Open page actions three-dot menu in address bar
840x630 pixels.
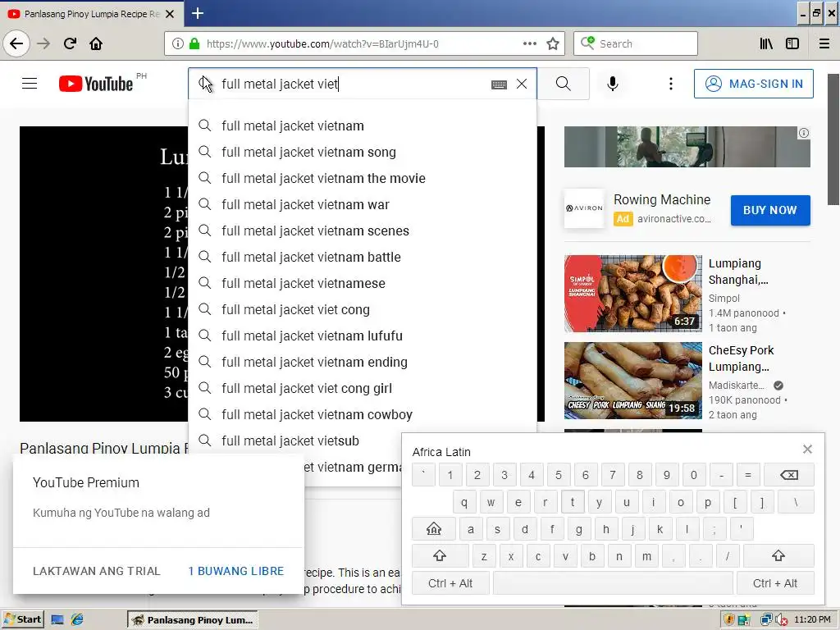click(529, 43)
